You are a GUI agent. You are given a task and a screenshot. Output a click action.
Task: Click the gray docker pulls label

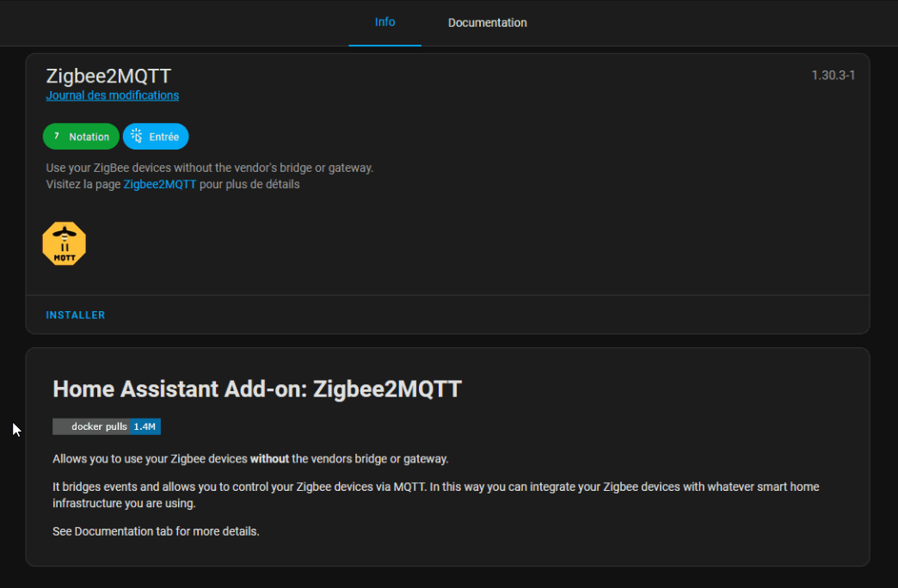coord(95,426)
